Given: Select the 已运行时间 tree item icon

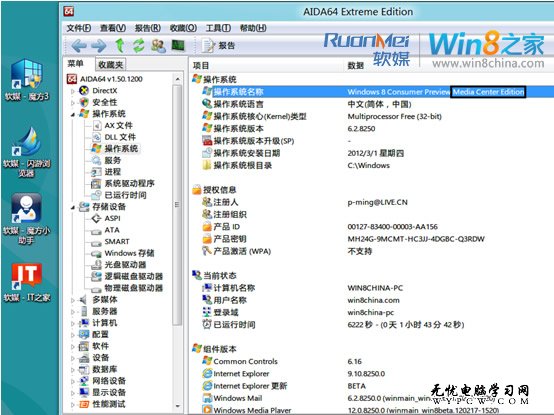Looking at the screenshot, I should point(96,195).
